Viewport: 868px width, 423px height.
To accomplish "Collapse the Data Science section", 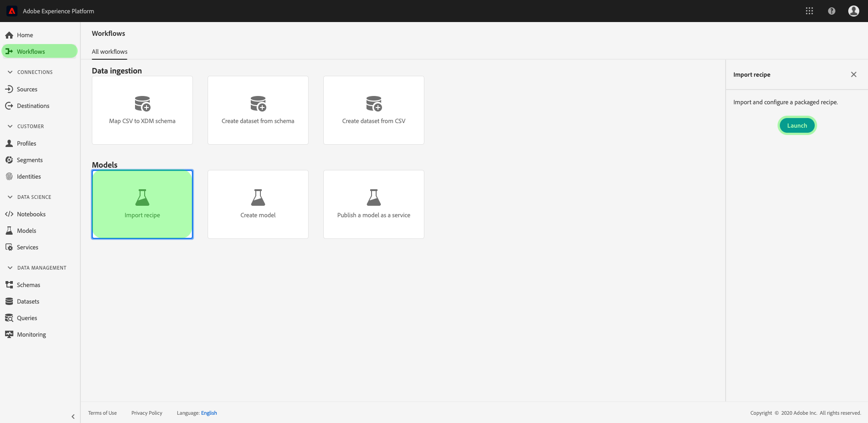I will pyautogui.click(x=10, y=197).
